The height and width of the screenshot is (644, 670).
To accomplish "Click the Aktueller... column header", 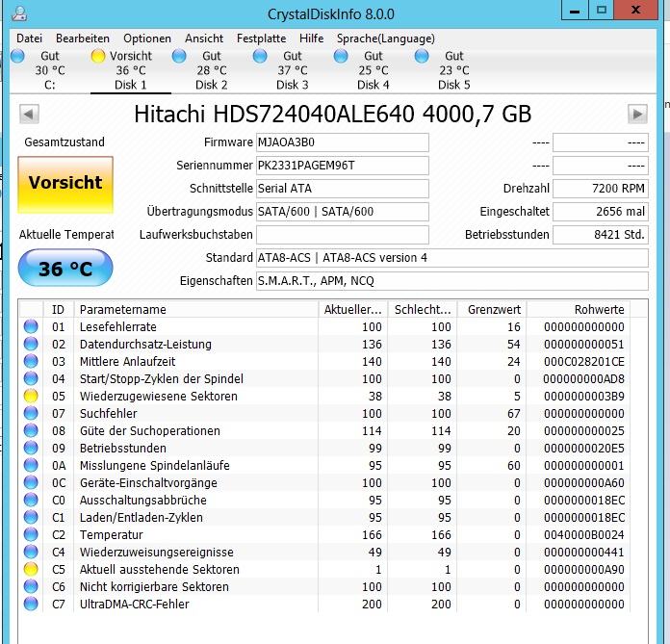I will click(x=353, y=309).
